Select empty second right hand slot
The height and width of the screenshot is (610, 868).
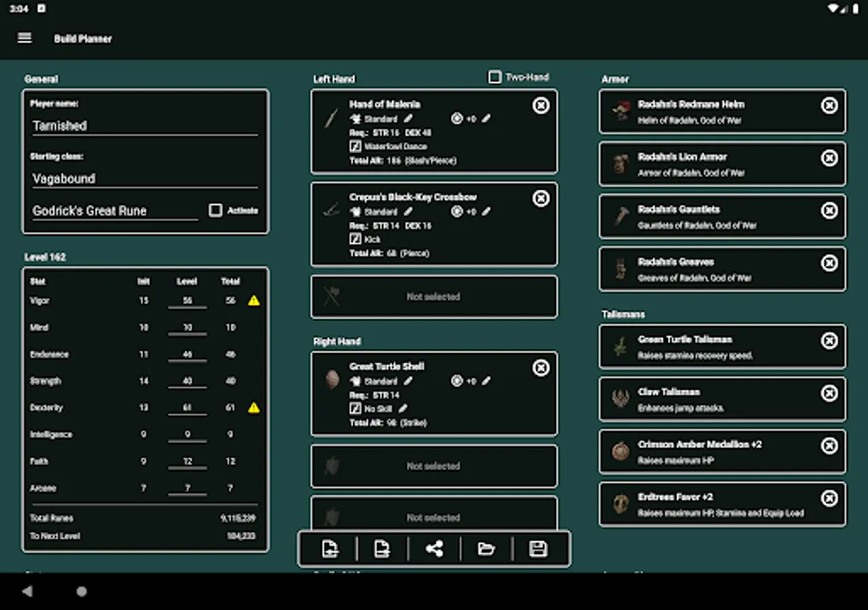click(x=434, y=466)
